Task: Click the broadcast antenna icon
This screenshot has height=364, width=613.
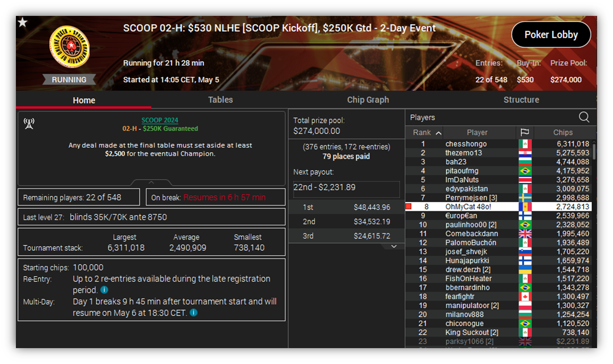Action: point(29,124)
